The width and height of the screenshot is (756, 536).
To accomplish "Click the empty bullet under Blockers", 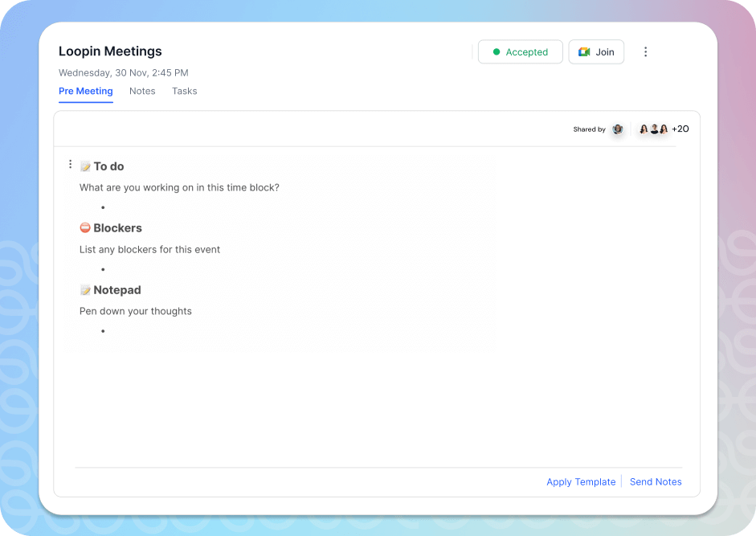I will pos(103,269).
